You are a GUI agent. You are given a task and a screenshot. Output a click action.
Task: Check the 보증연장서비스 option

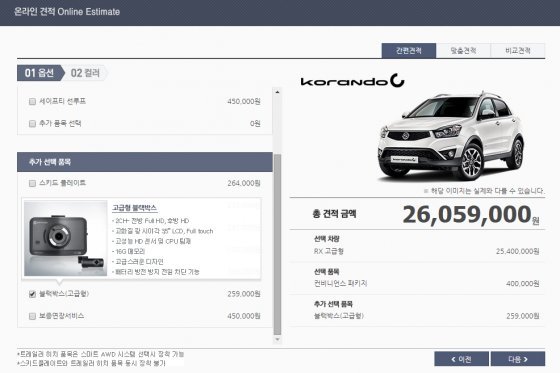click(32, 316)
